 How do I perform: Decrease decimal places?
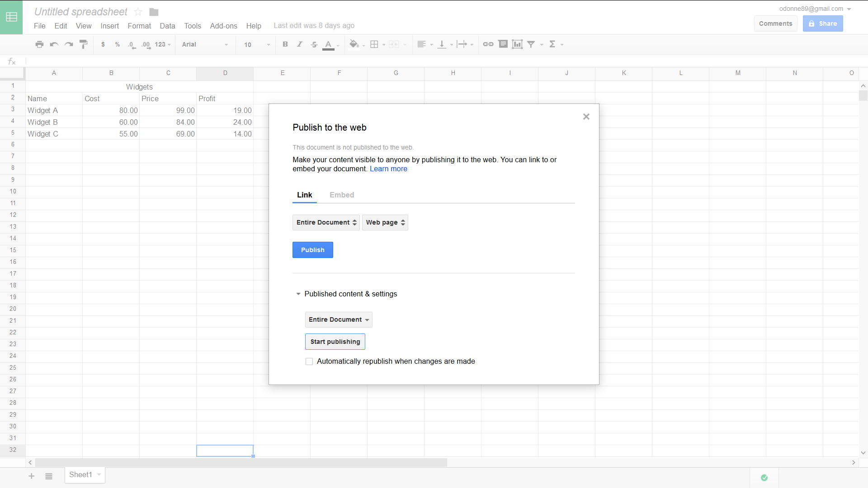pyautogui.click(x=132, y=45)
